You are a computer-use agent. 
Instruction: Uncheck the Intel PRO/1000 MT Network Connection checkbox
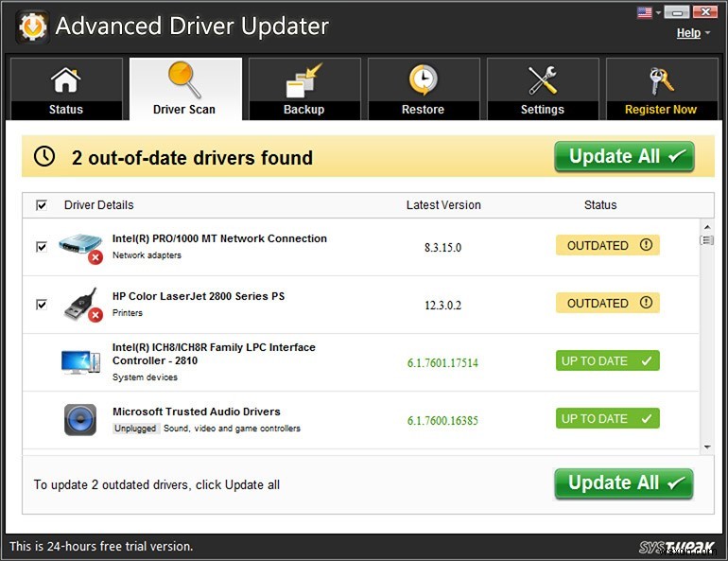(42, 247)
